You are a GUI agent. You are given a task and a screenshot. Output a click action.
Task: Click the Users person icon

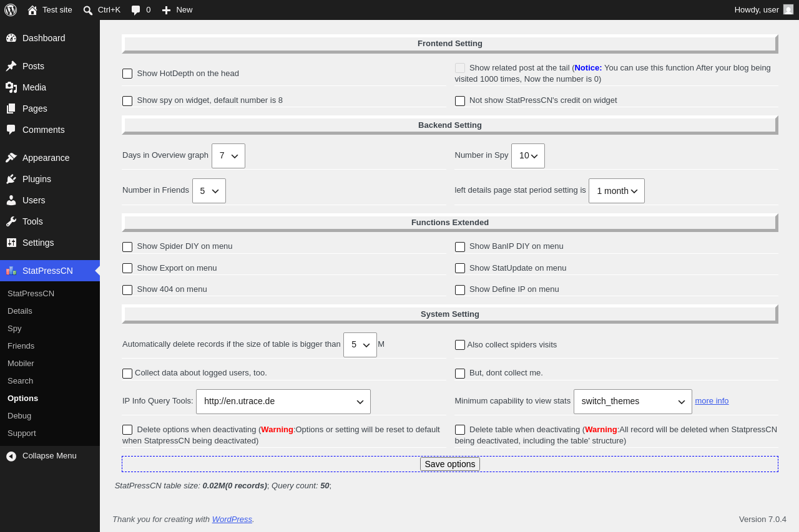11,200
